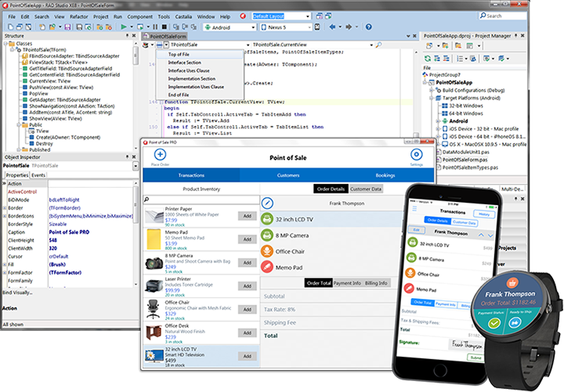Click the Save All icon in the toolbar
This screenshot has width=564, height=392.
[x=79, y=27]
